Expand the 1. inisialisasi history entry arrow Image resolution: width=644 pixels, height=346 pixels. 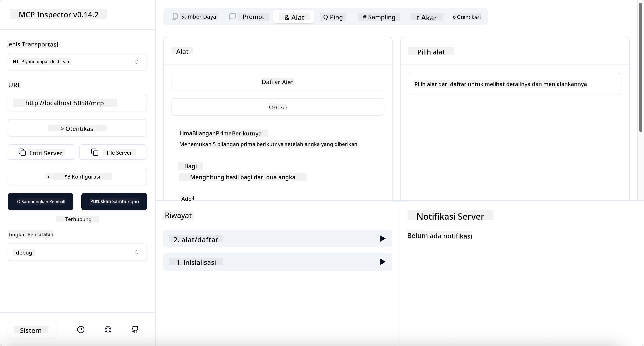382,262
